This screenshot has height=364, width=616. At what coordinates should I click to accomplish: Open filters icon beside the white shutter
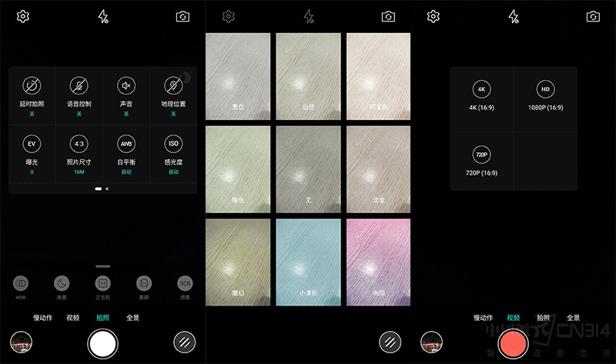click(x=182, y=343)
